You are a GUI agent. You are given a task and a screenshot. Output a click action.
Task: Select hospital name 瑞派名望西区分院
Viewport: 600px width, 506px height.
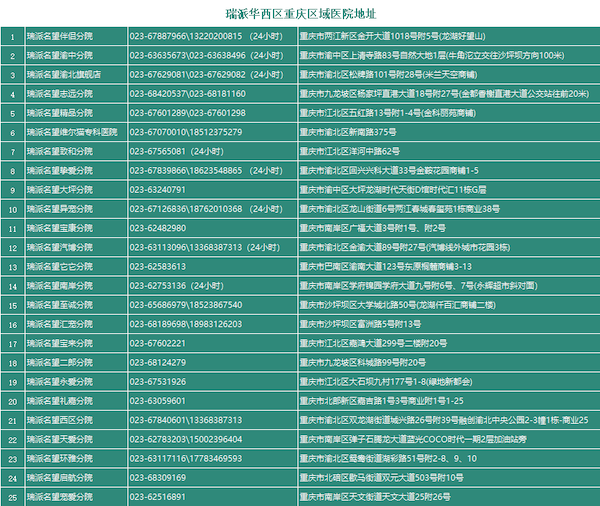click(x=60, y=420)
